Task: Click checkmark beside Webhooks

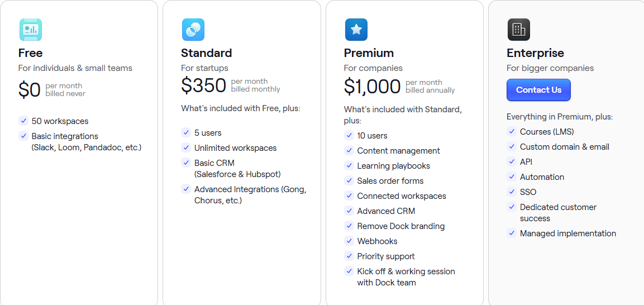Action: coord(349,241)
